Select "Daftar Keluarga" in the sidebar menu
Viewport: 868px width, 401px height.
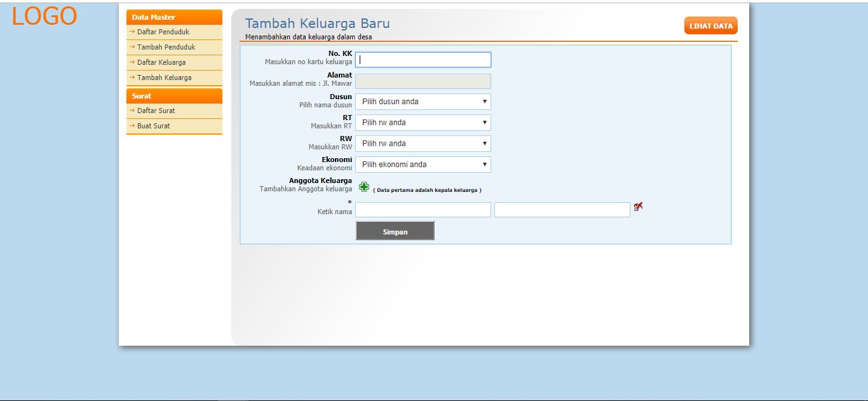(161, 62)
